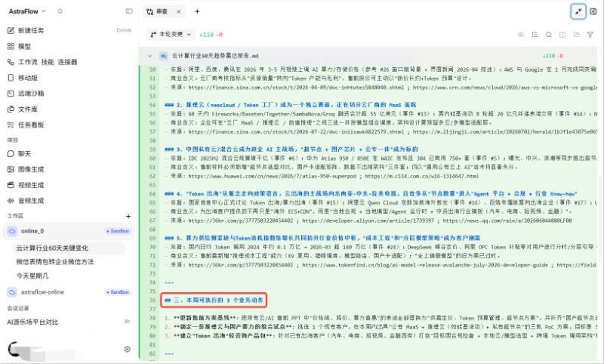Open AI游乐场平台对比 conversation record

coord(32,322)
